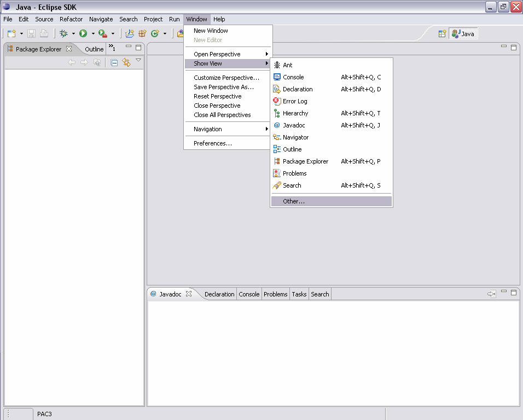The height and width of the screenshot is (420, 523).
Task: Expand the Open Perspective submenu
Action: pyautogui.click(x=228, y=54)
